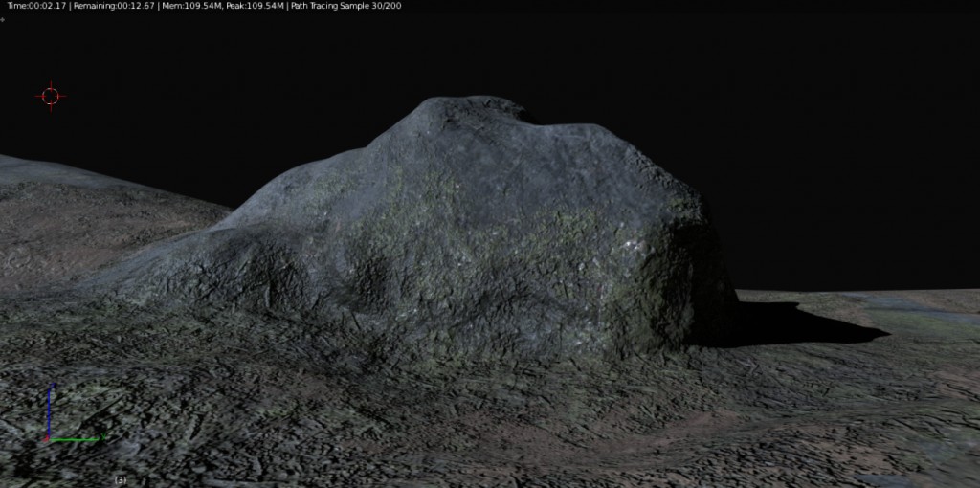980x488 pixels.
Task: Click the "Time:00:02.17" render status text
Action: 36,6
